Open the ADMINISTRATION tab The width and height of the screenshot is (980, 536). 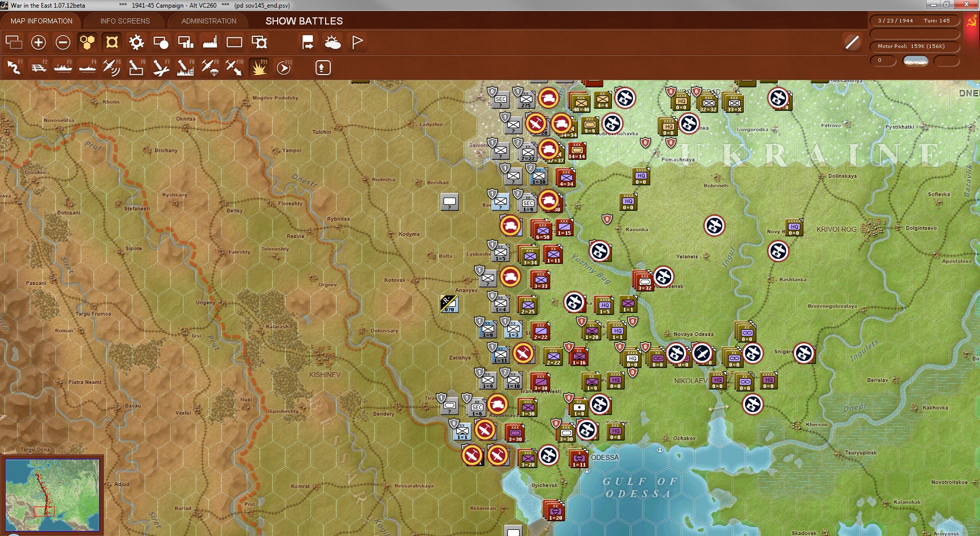(209, 21)
